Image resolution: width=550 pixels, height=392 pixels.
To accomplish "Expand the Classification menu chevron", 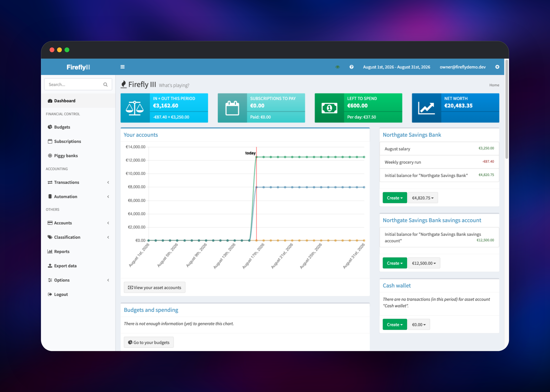I will coord(108,237).
